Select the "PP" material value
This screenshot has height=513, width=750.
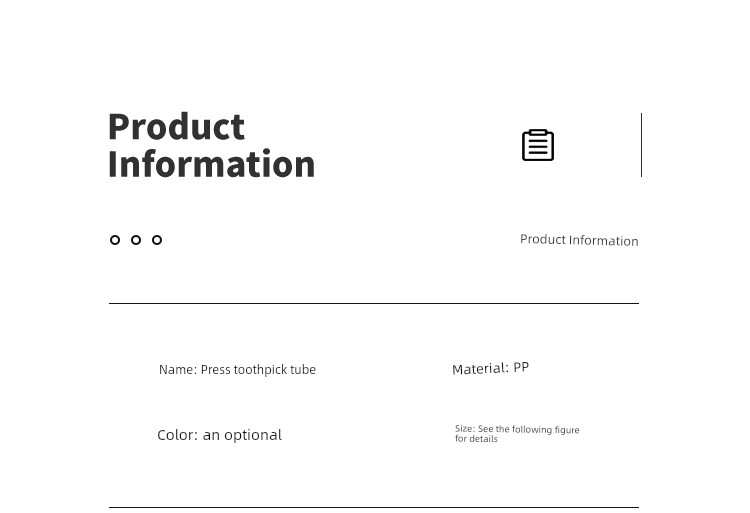click(521, 367)
